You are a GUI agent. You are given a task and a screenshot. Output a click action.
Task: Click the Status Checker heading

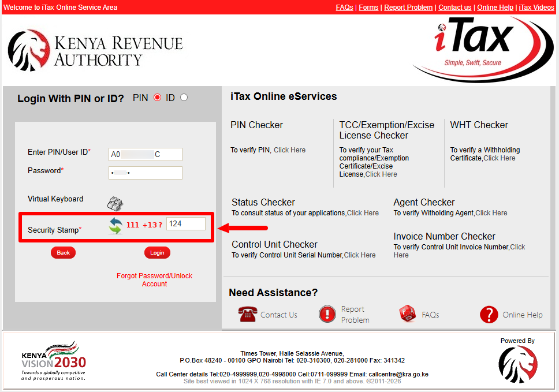point(263,203)
